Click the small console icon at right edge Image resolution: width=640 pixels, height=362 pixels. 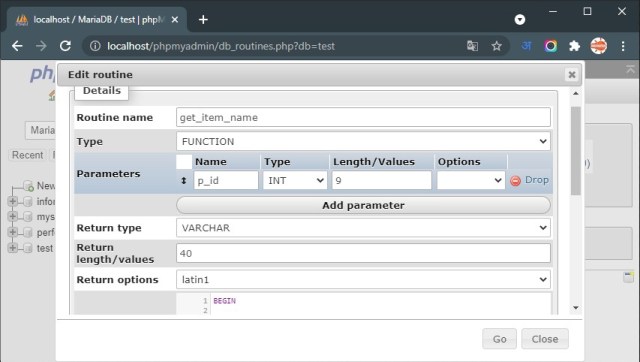pos(629,277)
